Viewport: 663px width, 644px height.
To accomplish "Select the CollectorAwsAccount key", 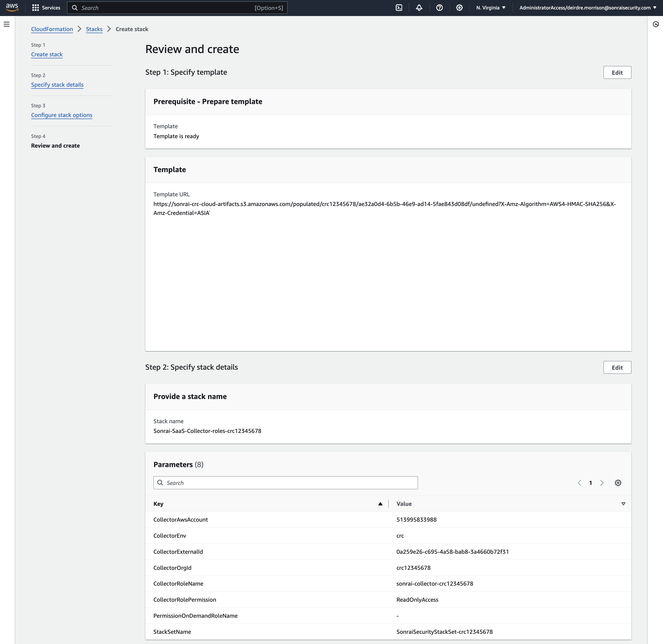I will pyautogui.click(x=181, y=520).
